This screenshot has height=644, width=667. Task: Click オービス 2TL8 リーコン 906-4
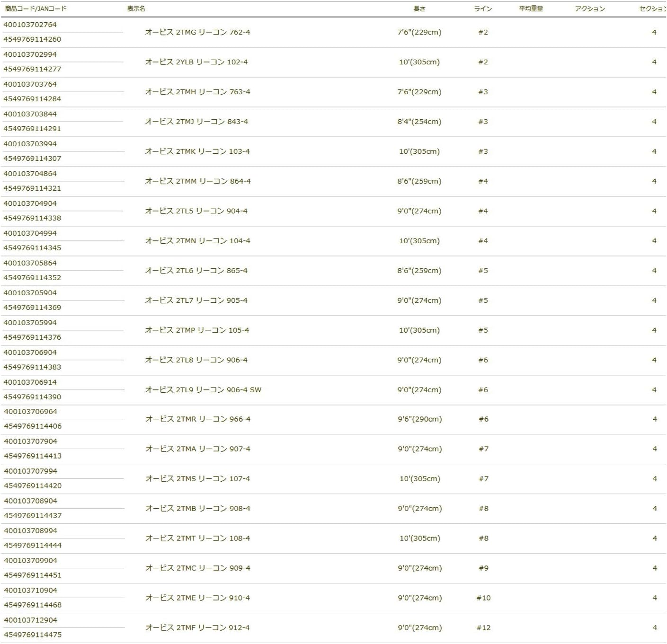tap(196, 360)
